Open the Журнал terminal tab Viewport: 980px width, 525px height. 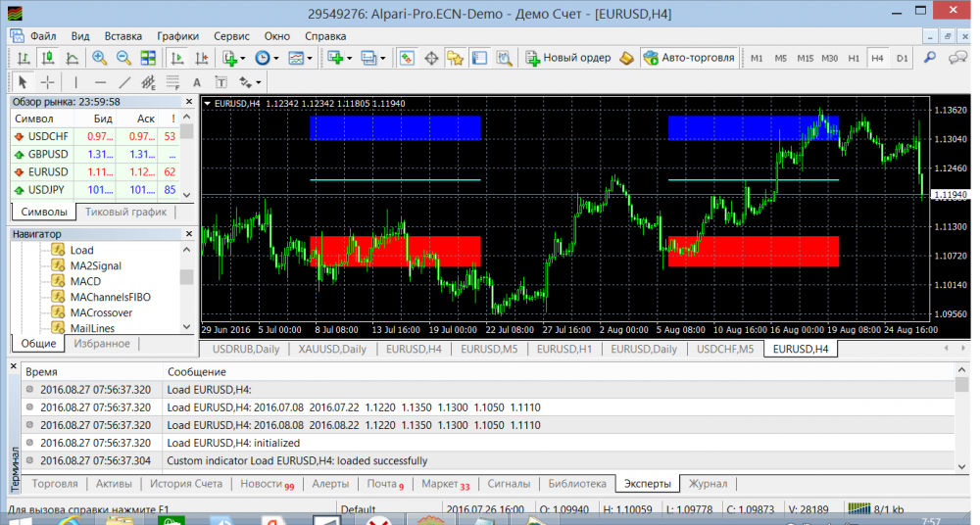708,484
